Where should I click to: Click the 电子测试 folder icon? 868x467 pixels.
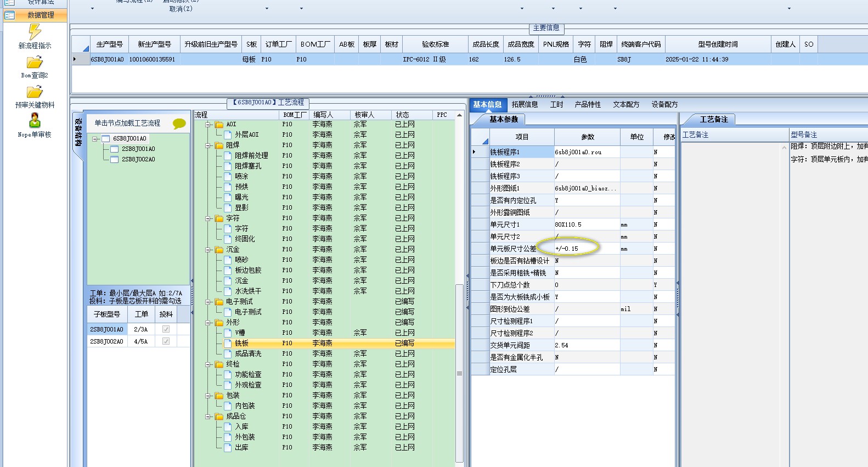219,302
